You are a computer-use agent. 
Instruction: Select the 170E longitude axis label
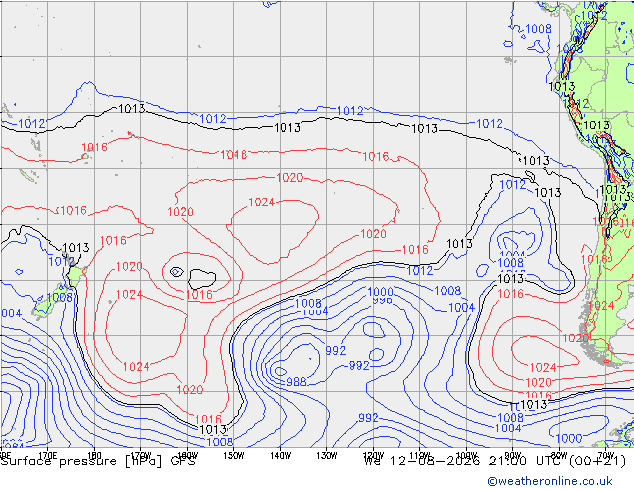pyautogui.click(x=47, y=456)
